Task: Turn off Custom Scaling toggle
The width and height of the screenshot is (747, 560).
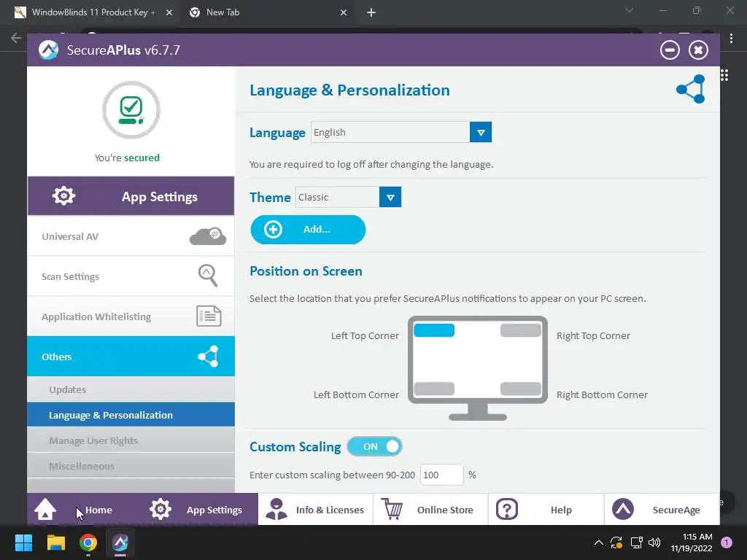Action: tap(375, 447)
